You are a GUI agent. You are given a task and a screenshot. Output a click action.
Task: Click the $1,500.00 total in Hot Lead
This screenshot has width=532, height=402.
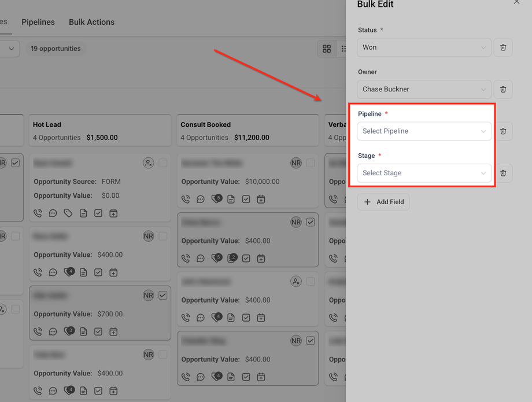pyautogui.click(x=102, y=138)
